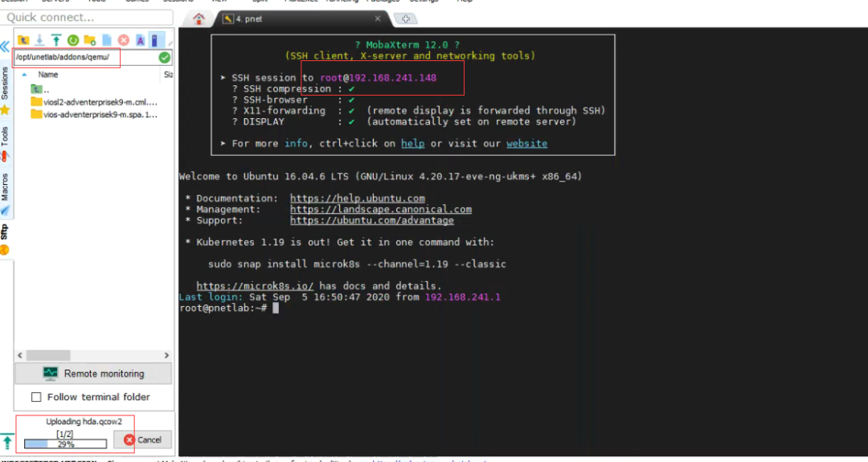Open the https://landscape.canonical.com link
Viewport: 868px width, 462px height.
coord(381,209)
